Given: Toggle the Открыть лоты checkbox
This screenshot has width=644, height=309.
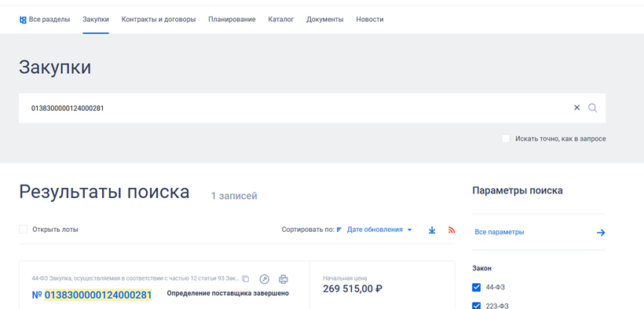Looking at the screenshot, I should click(x=23, y=229).
